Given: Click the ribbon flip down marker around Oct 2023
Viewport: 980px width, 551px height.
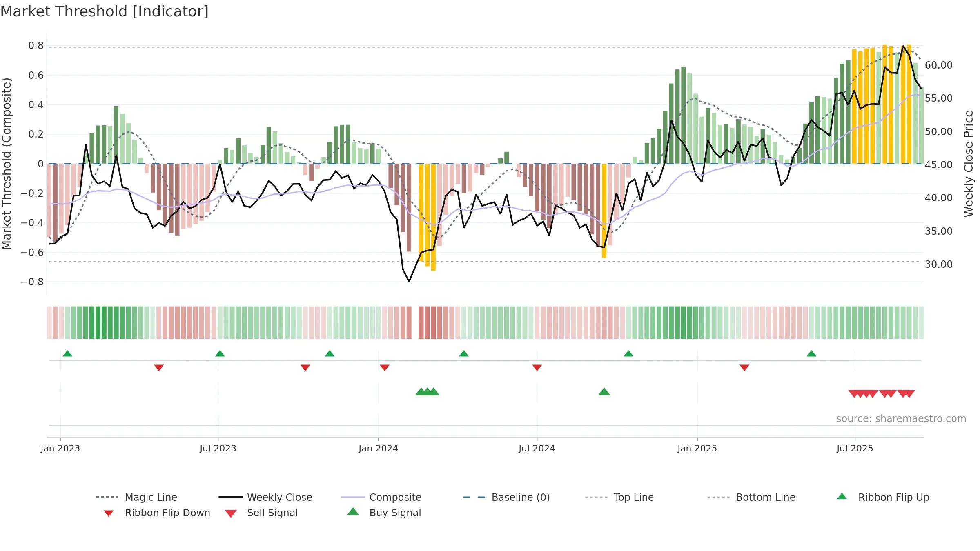Looking at the screenshot, I should [305, 368].
